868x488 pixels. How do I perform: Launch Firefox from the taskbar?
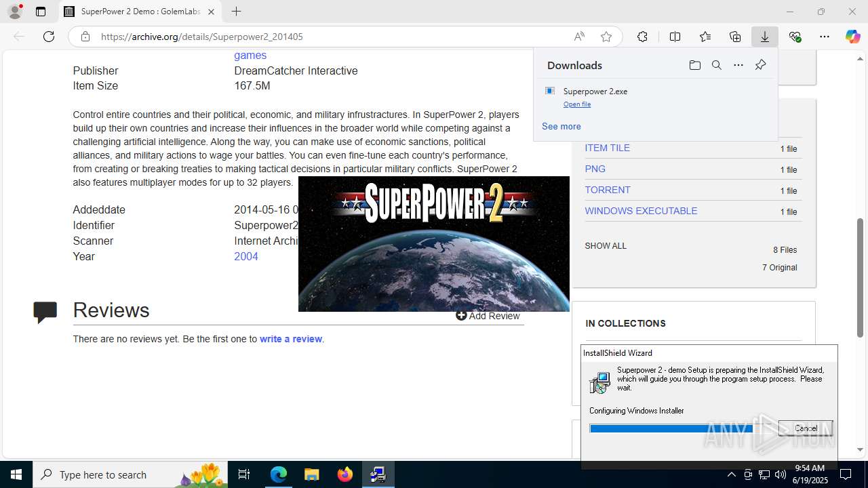344,474
